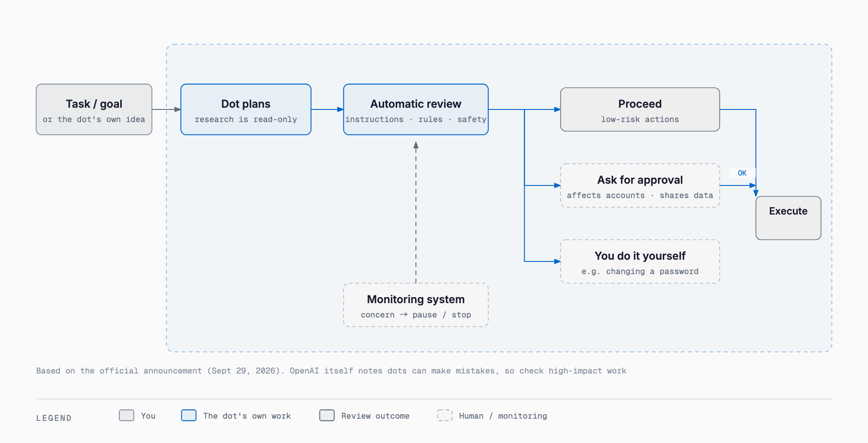Screen dimensions: 868x443
Task: Select the Monitoring system box
Action: pyautogui.click(x=416, y=305)
